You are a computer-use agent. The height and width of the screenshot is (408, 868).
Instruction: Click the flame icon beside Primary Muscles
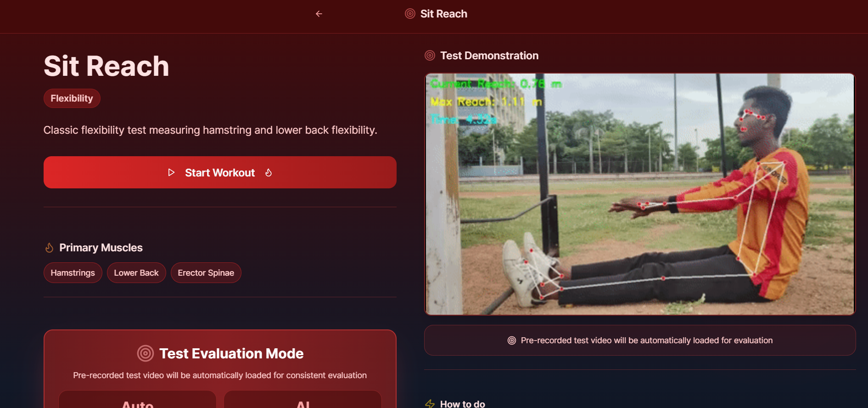50,248
